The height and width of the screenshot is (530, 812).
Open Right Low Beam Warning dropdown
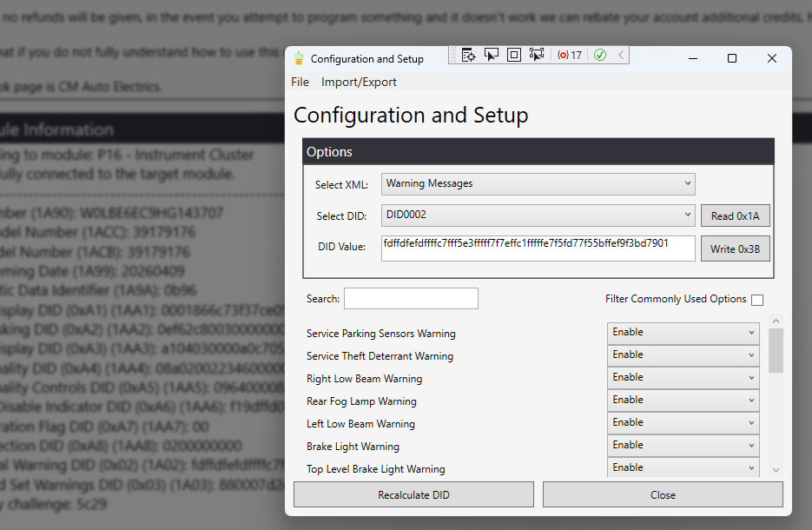coord(683,378)
